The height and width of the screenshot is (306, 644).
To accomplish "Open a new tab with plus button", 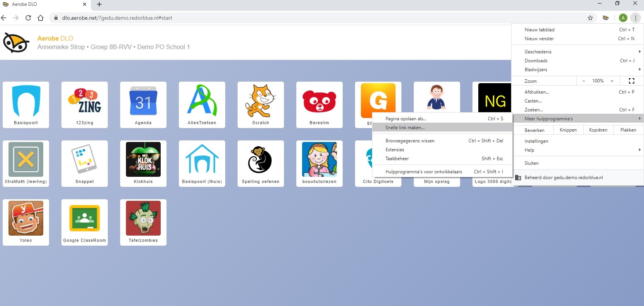I will pos(99,4).
